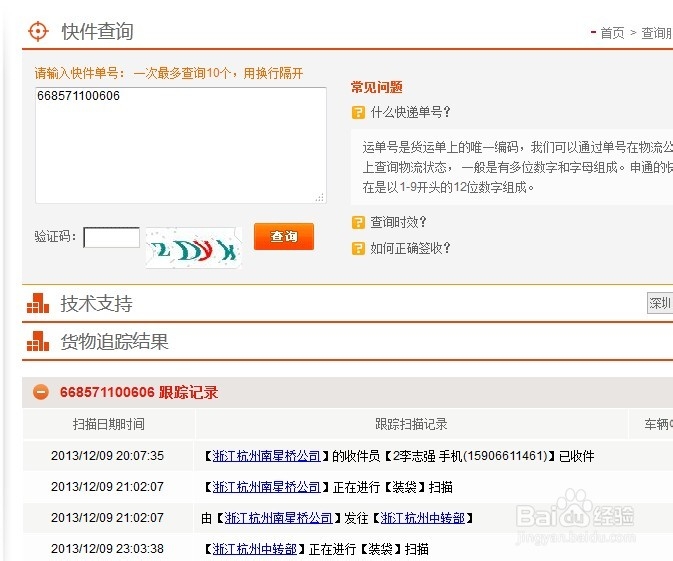
Task: Expand the 如何正确签收？ question
Action: (410, 248)
